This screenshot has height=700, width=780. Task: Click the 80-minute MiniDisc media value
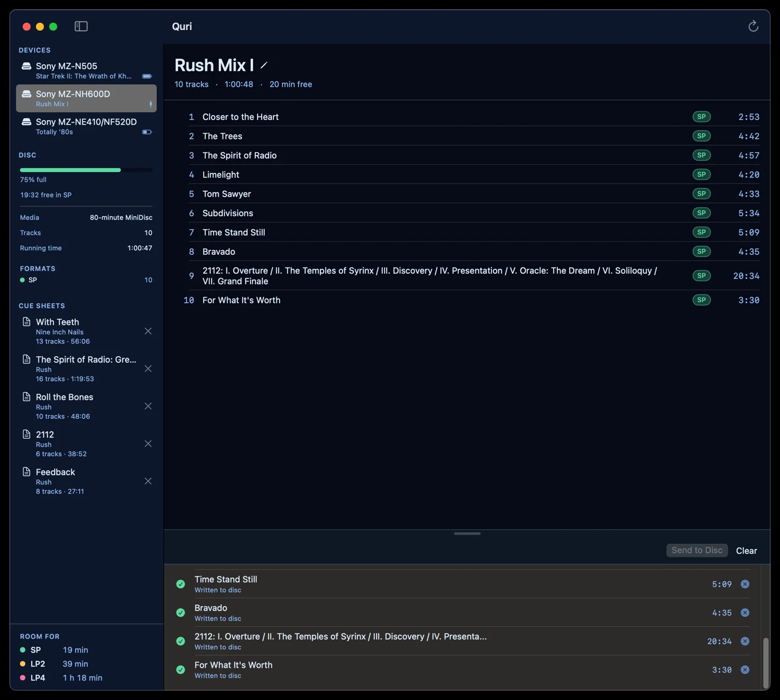(121, 217)
